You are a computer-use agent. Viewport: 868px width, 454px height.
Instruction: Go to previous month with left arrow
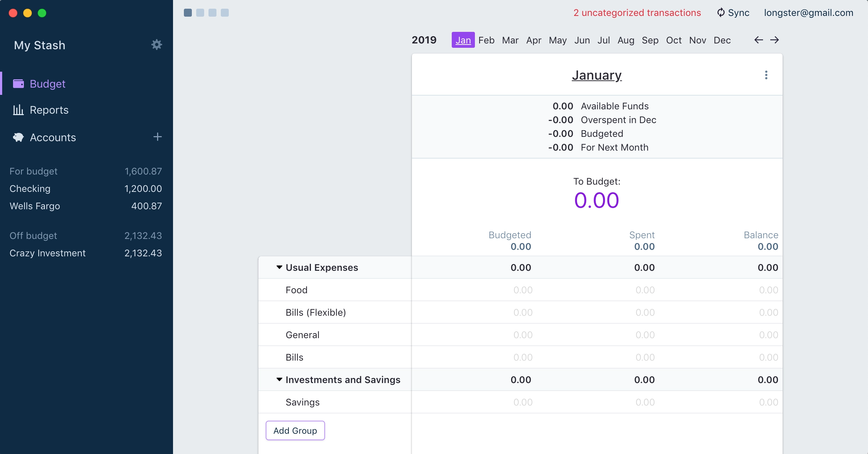tap(759, 40)
